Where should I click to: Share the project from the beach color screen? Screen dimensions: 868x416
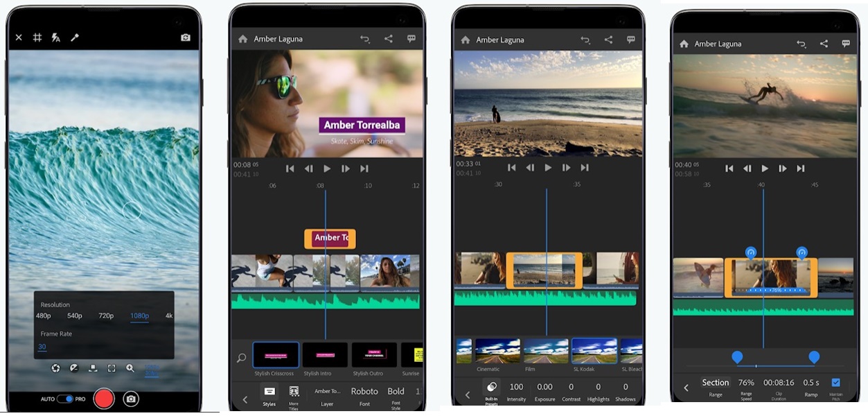coord(608,40)
